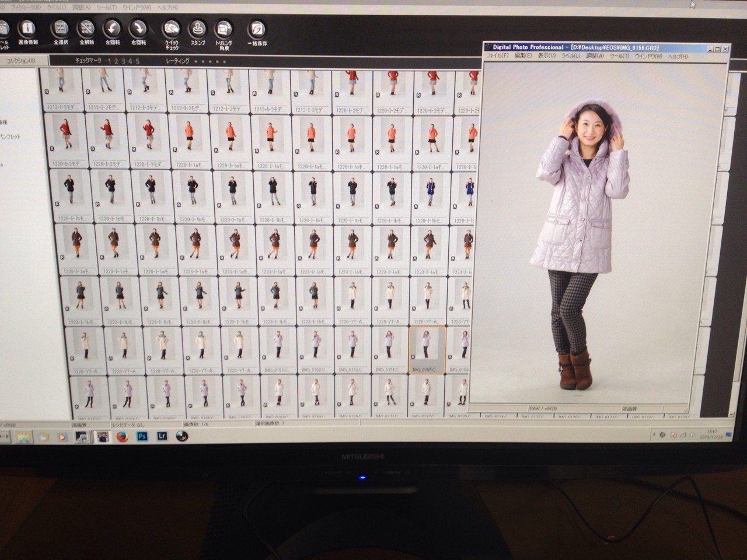Open 調整(A) menu in the main window
Image resolution: width=747 pixels, height=560 pixels.
[x=81, y=8]
